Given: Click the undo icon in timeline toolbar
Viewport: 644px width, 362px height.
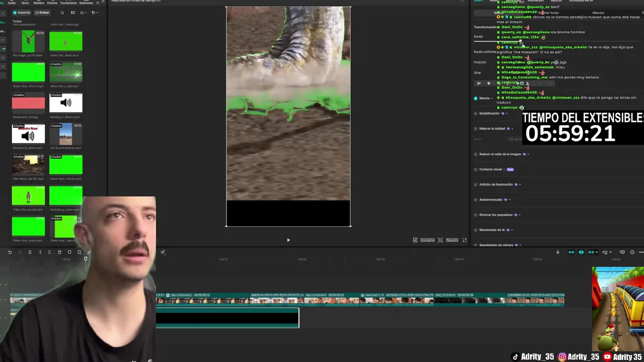Looking at the screenshot, I should [x=10, y=252].
